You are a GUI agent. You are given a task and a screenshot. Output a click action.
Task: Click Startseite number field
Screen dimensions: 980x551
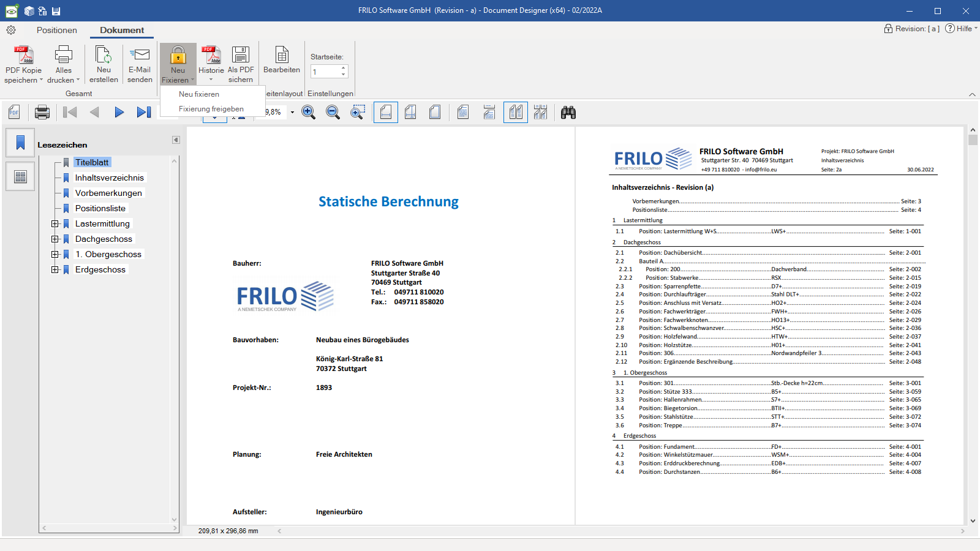(325, 71)
